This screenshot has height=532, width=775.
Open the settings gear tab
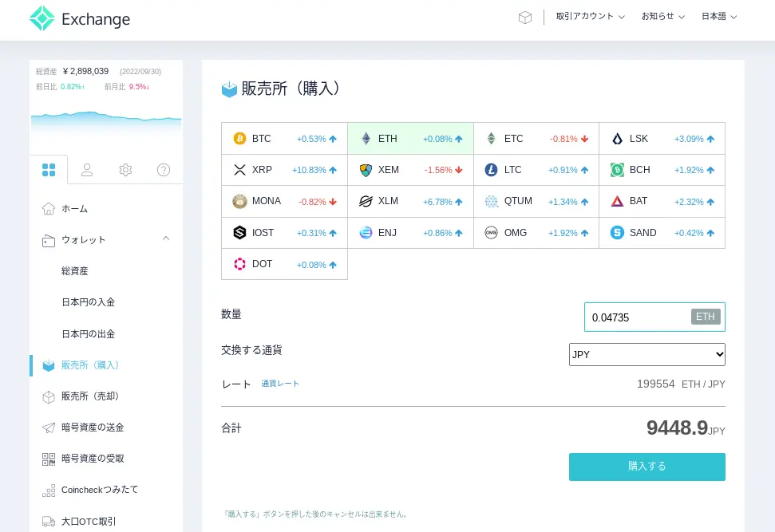click(125, 170)
